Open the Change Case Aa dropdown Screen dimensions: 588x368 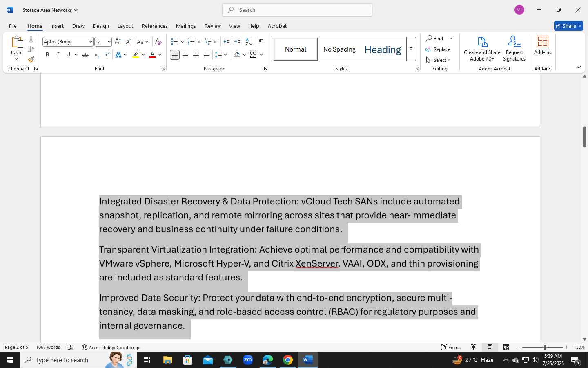pos(142,42)
